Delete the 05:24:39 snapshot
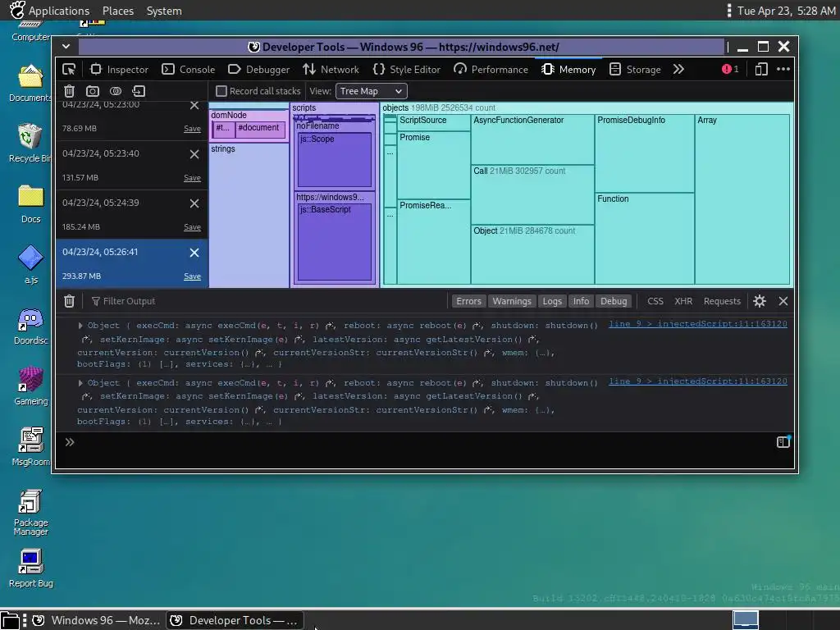This screenshot has height=630, width=840. click(194, 203)
